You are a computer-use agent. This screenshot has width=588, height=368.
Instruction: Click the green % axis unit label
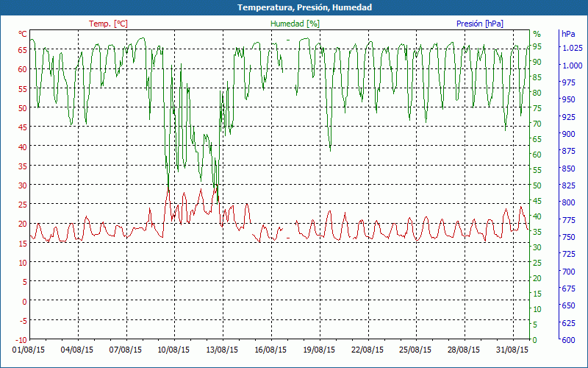[537, 34]
